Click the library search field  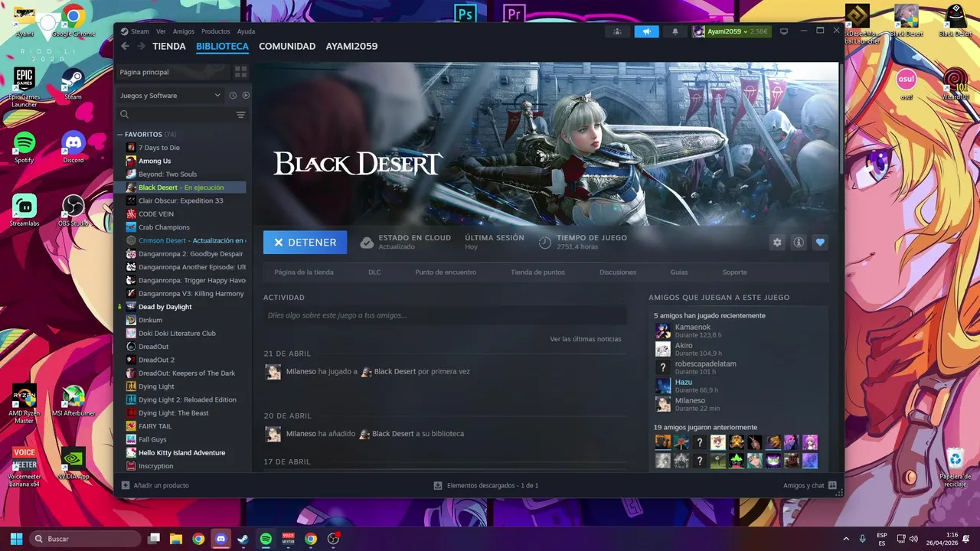[176, 115]
